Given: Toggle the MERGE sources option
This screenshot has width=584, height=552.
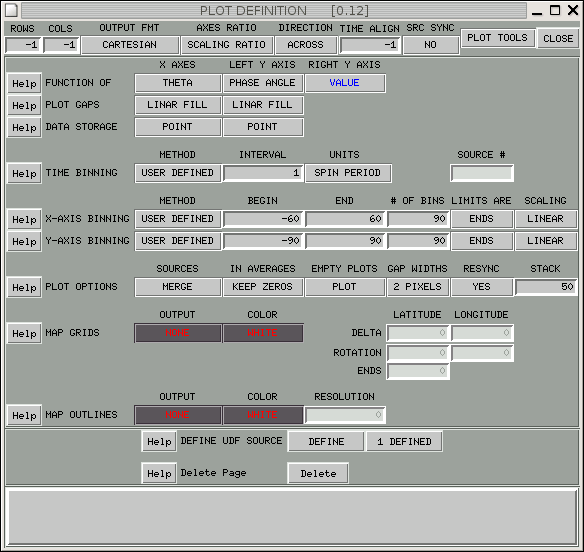Looking at the screenshot, I should coord(178,287).
